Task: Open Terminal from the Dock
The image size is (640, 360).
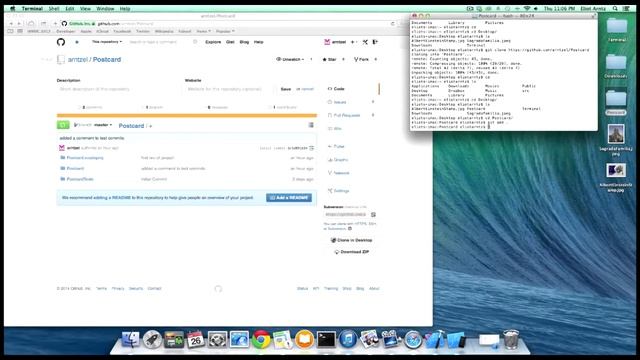Action: click(326, 340)
